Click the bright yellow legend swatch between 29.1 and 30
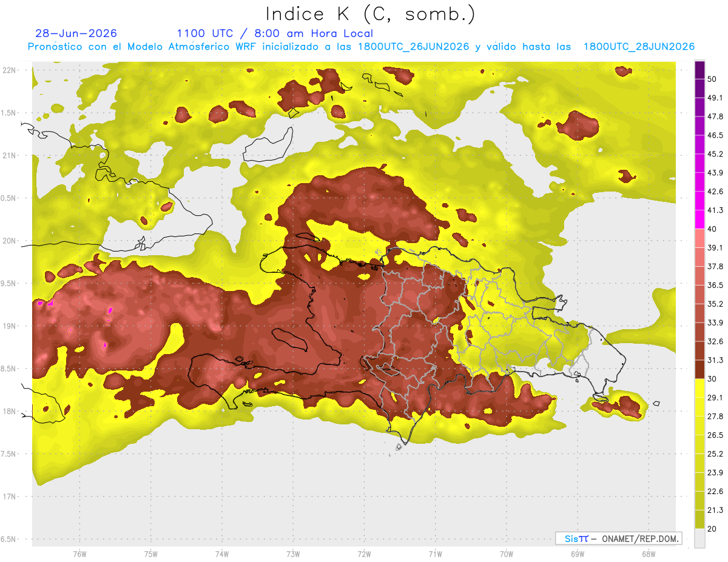 tap(700, 388)
